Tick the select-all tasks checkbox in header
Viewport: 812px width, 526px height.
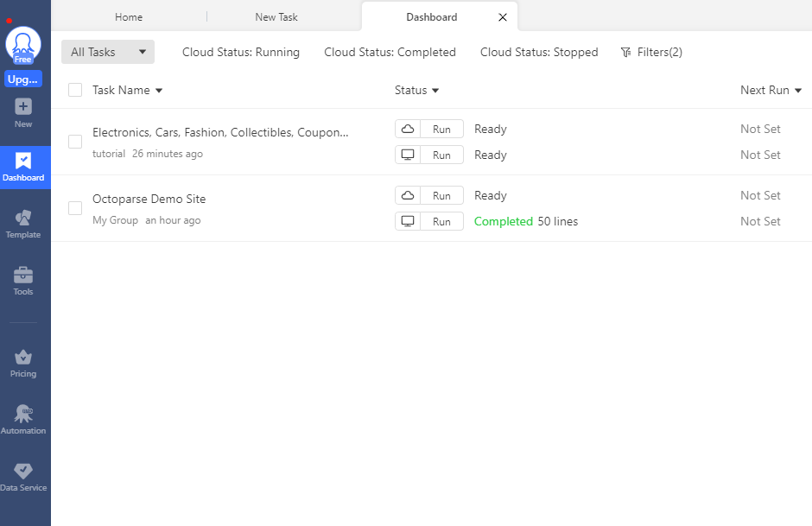pos(75,90)
